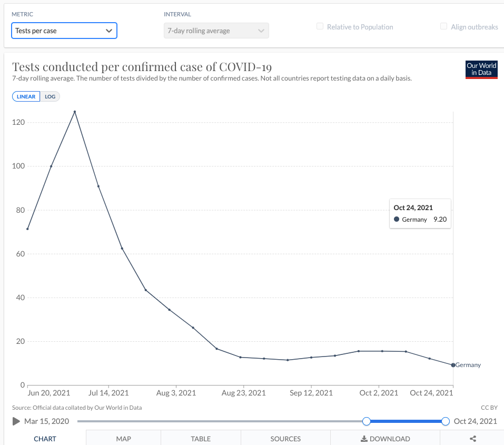View the Sources tab

(285, 438)
